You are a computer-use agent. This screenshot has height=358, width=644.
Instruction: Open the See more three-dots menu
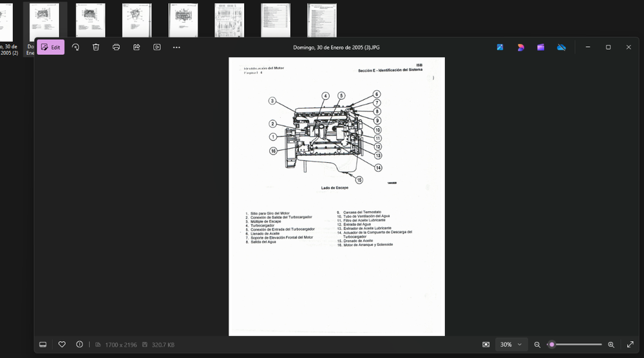pyautogui.click(x=176, y=47)
